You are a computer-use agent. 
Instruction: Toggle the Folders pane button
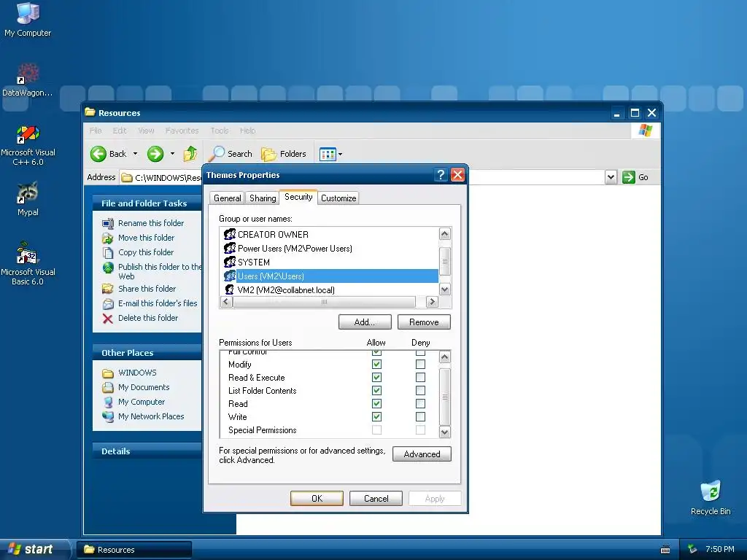284,154
